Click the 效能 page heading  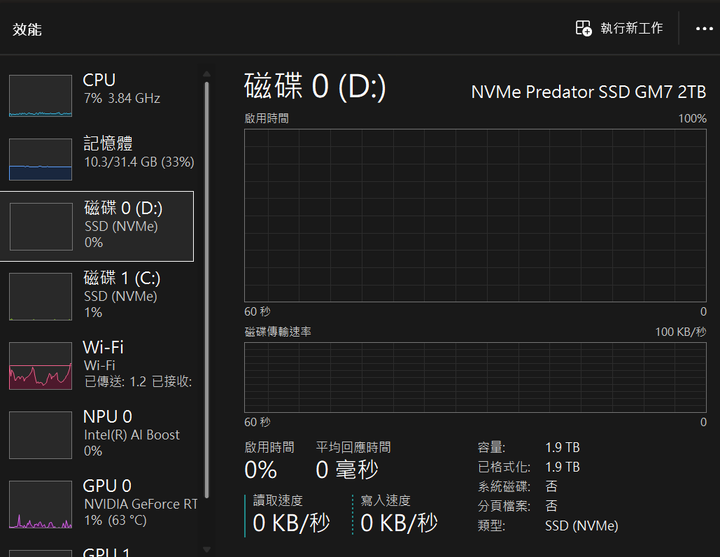27,29
